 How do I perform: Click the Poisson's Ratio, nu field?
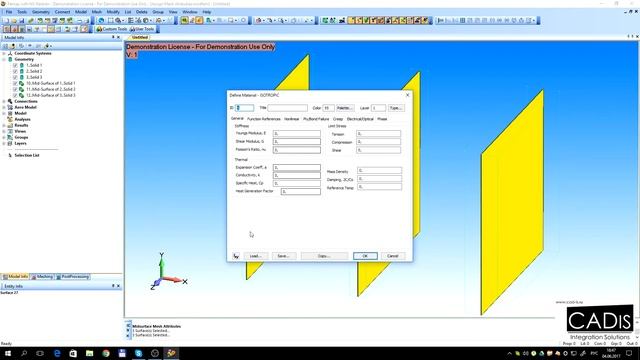click(x=297, y=150)
